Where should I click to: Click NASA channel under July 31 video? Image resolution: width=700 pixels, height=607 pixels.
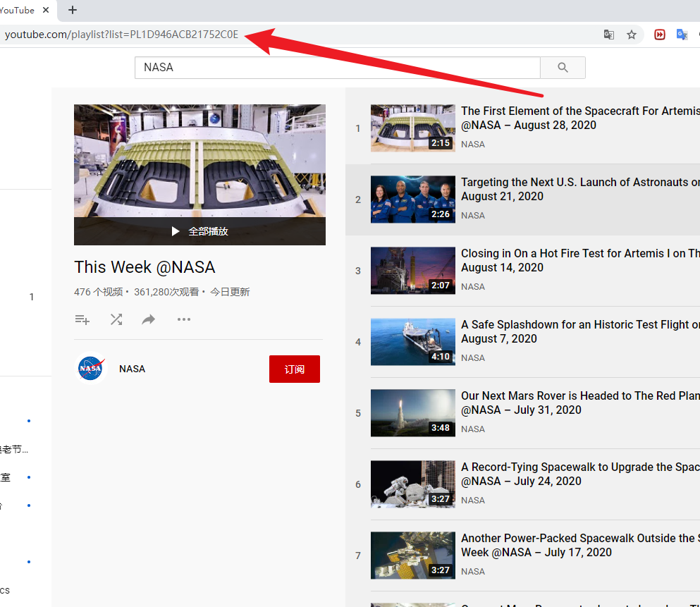(x=473, y=429)
